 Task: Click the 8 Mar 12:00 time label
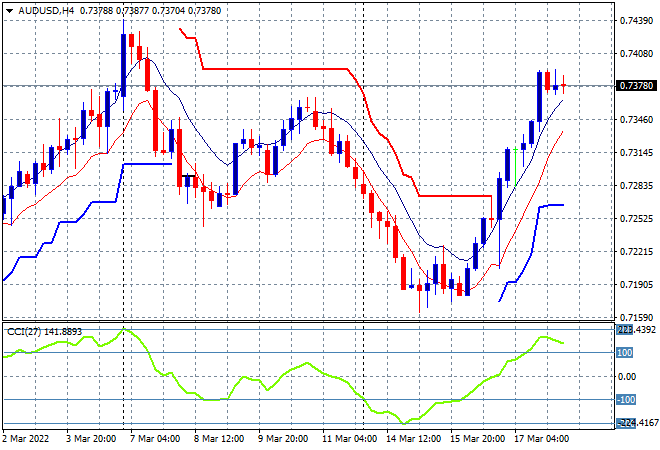tap(218, 439)
